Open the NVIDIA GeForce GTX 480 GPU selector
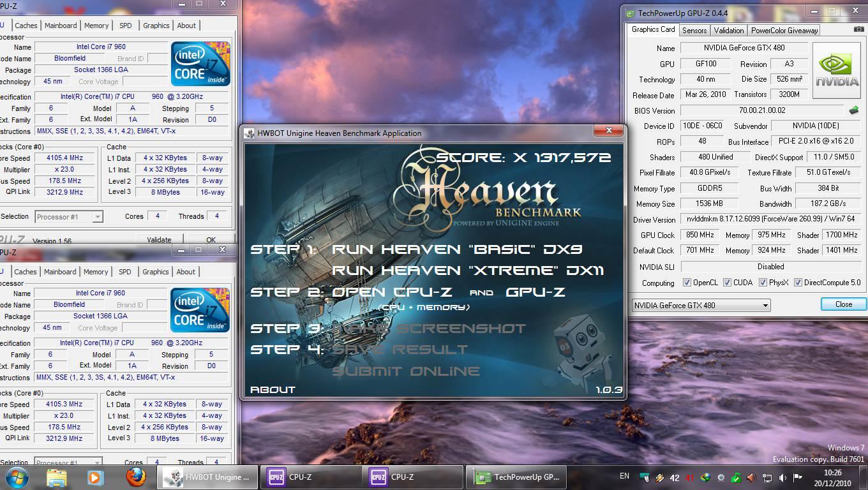Image resolution: width=868 pixels, height=490 pixels. pos(701,305)
